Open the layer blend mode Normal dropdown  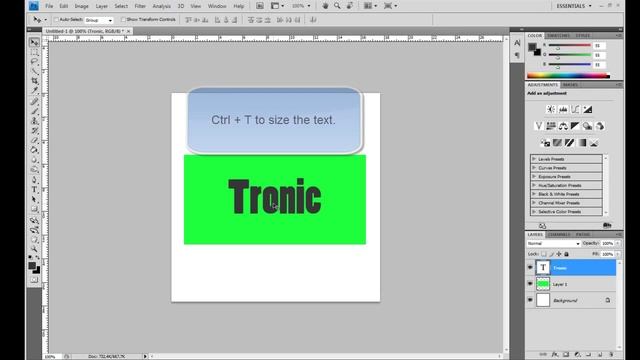coord(553,244)
